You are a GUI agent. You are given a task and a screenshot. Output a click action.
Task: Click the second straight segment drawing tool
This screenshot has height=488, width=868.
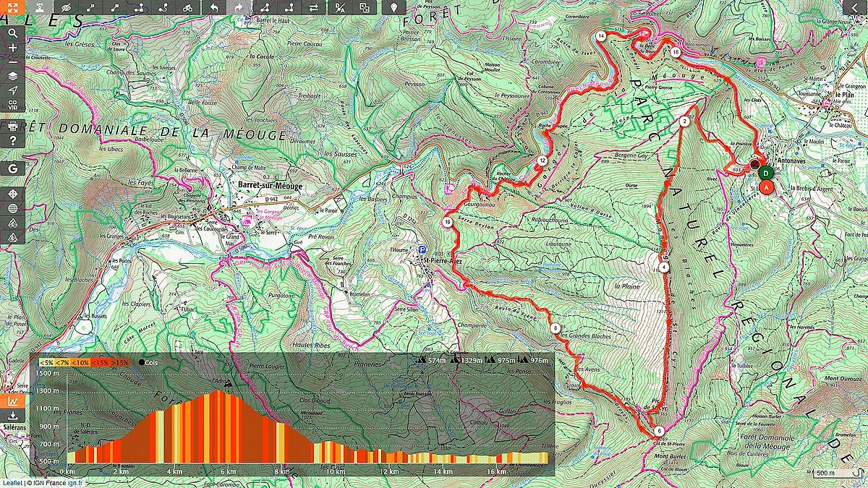pyautogui.click(x=114, y=8)
